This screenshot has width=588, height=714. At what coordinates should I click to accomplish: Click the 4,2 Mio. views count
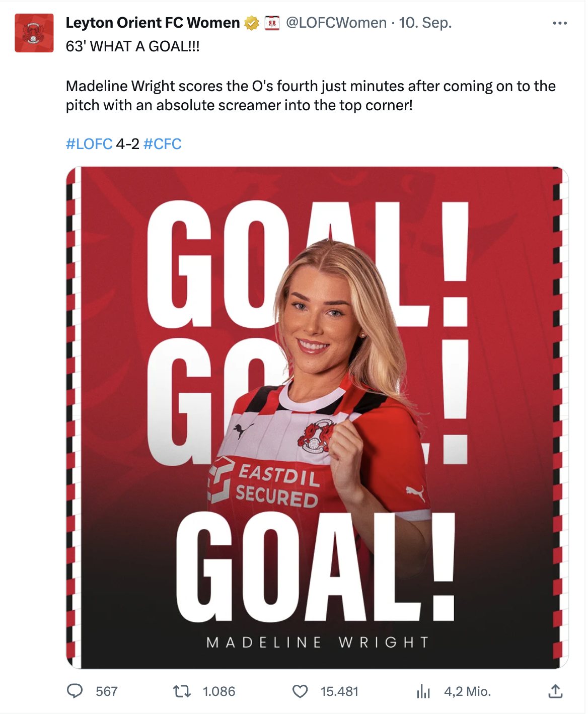467,691
